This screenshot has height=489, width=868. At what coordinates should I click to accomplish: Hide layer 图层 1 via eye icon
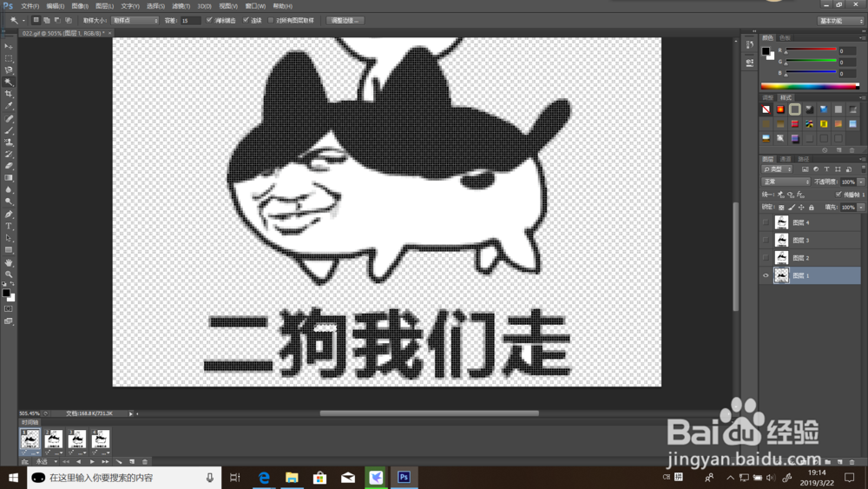(766, 275)
